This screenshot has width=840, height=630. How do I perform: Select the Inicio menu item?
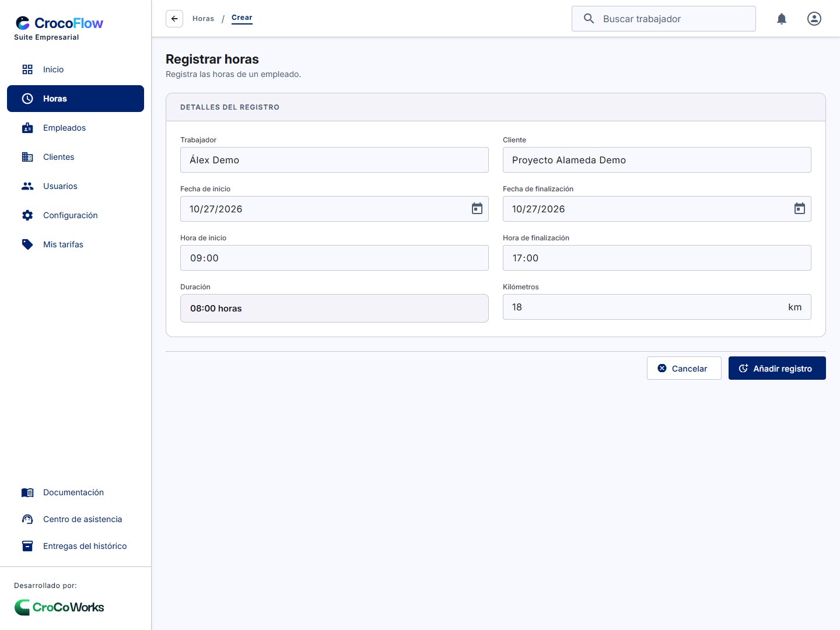(x=75, y=69)
